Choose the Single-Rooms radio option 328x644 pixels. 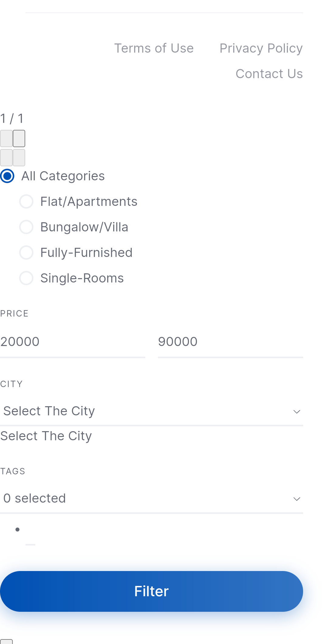coord(26,278)
